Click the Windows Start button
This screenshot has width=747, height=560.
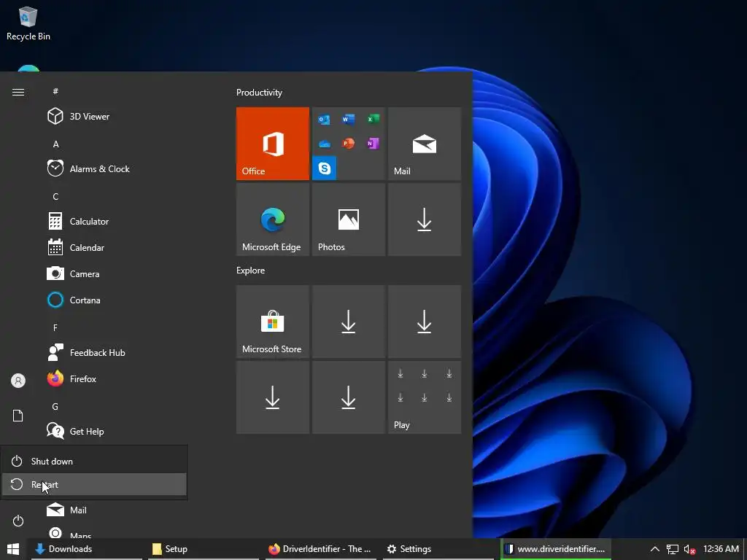(13, 549)
